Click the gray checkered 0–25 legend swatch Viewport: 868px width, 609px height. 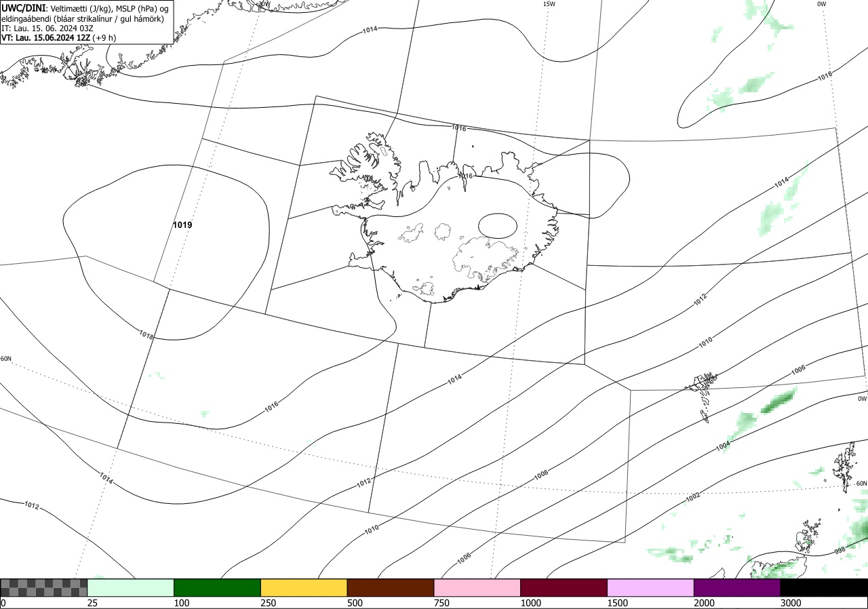click(x=44, y=587)
